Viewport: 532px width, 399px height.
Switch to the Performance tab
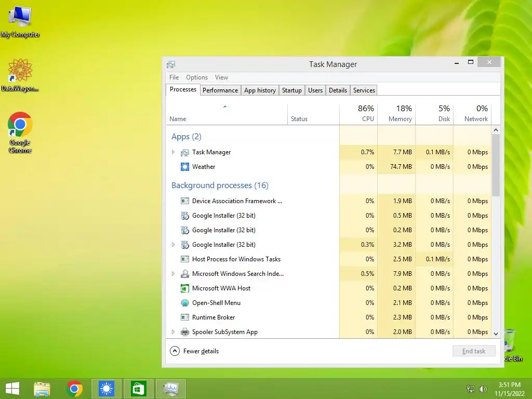pos(220,90)
